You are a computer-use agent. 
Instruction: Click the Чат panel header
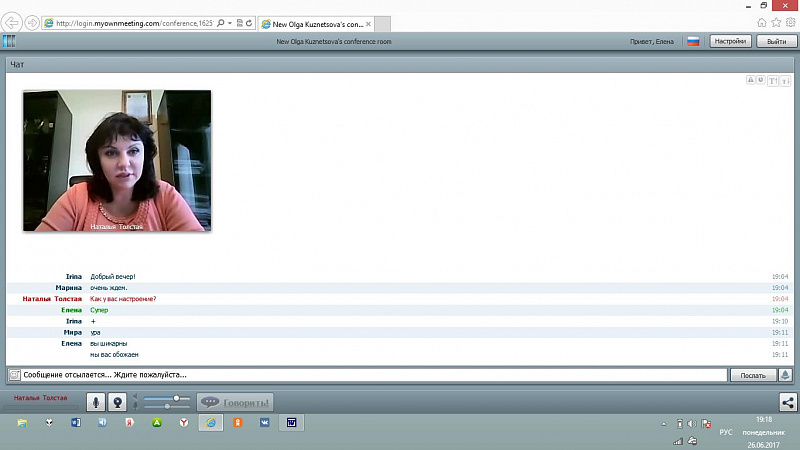[400, 64]
